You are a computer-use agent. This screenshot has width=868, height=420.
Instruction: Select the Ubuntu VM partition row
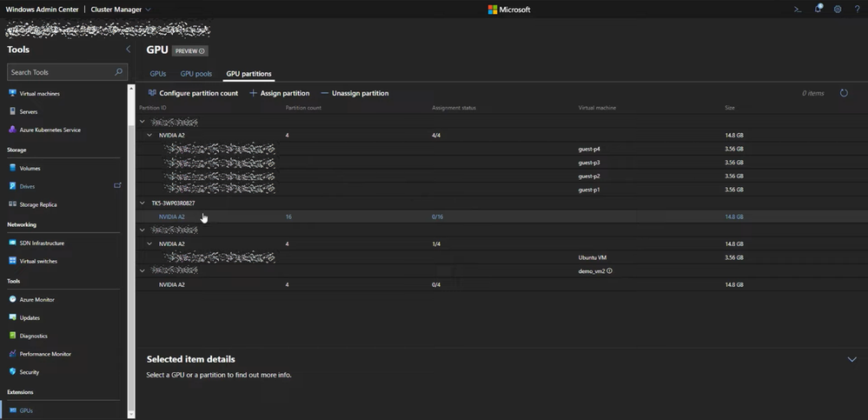[501, 257]
